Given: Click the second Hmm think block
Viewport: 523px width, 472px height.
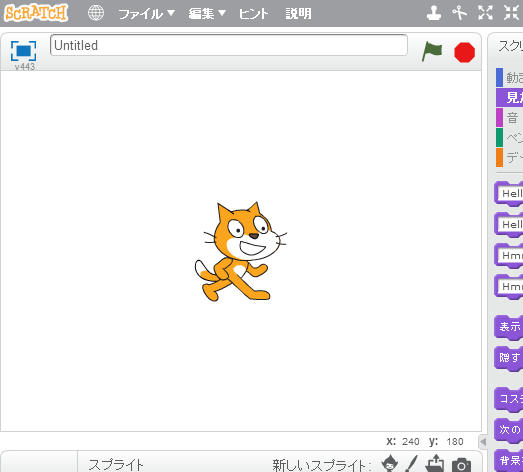Looking at the screenshot, I should tap(509, 287).
